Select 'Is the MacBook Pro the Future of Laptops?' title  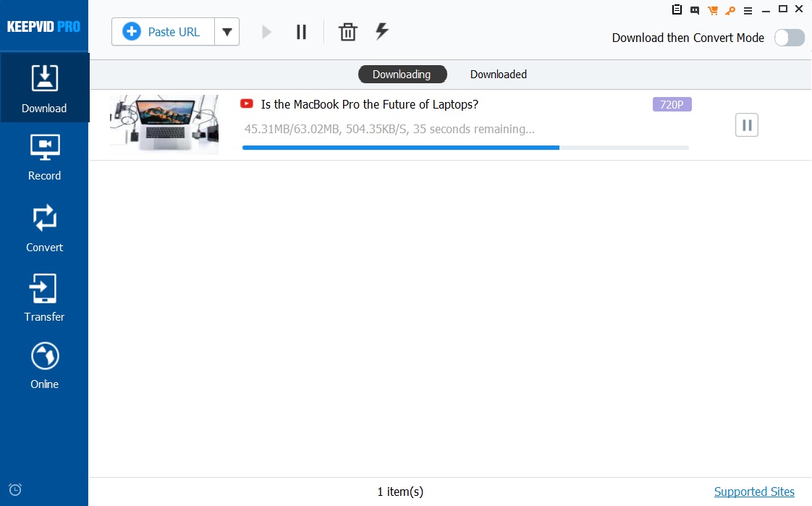point(369,104)
